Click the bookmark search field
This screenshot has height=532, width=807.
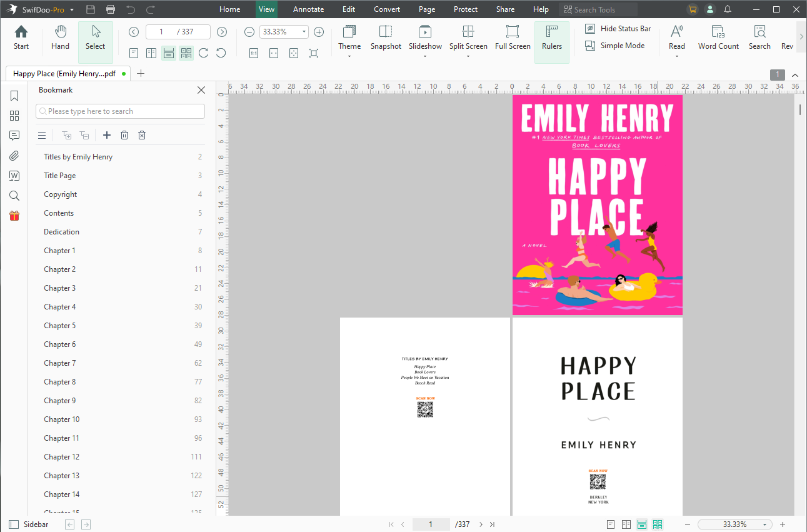[x=121, y=111]
